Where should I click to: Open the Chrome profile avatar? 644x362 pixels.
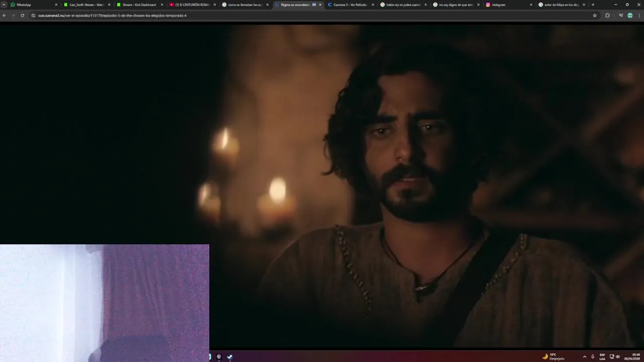(630, 16)
